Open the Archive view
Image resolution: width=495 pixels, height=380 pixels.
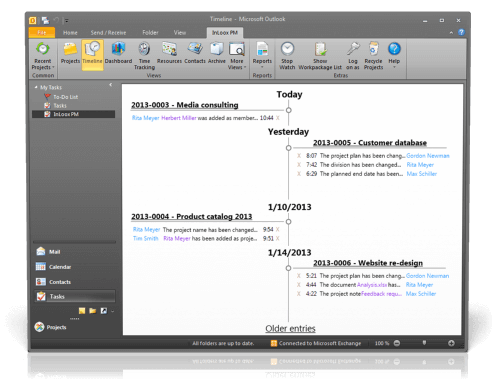click(x=217, y=53)
